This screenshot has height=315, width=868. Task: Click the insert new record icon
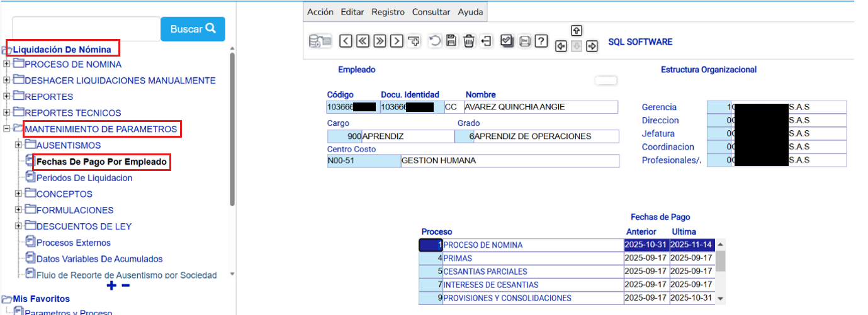pos(414,41)
